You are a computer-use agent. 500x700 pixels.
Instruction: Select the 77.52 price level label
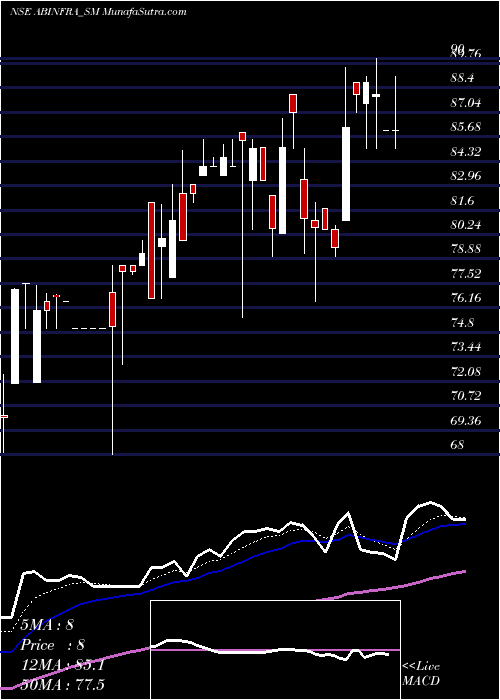[466, 274]
